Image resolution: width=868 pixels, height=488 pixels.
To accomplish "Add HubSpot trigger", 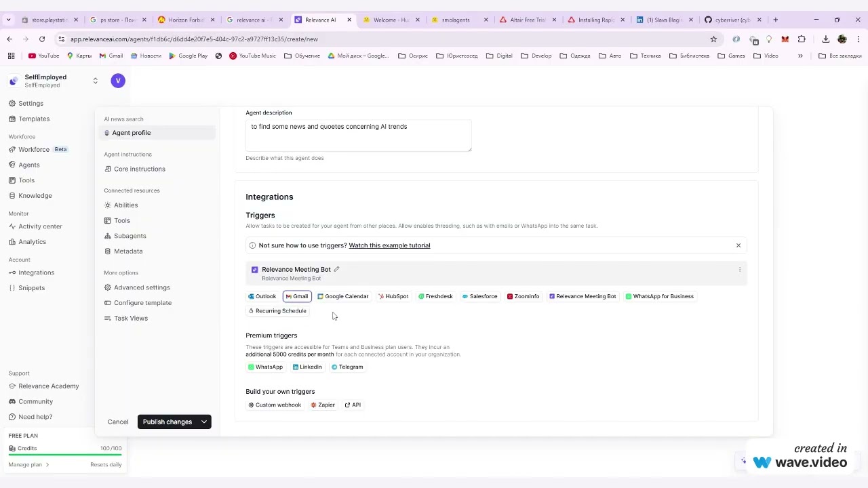I will 393,296.
